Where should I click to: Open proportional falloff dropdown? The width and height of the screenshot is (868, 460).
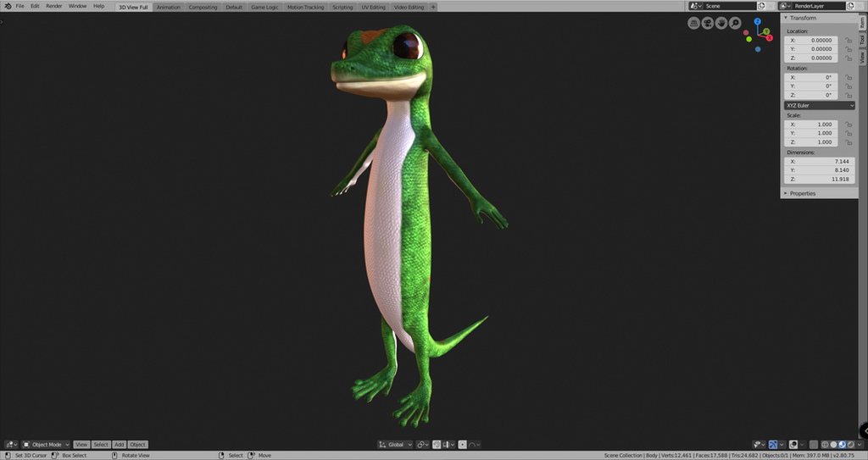pyautogui.click(x=475, y=445)
